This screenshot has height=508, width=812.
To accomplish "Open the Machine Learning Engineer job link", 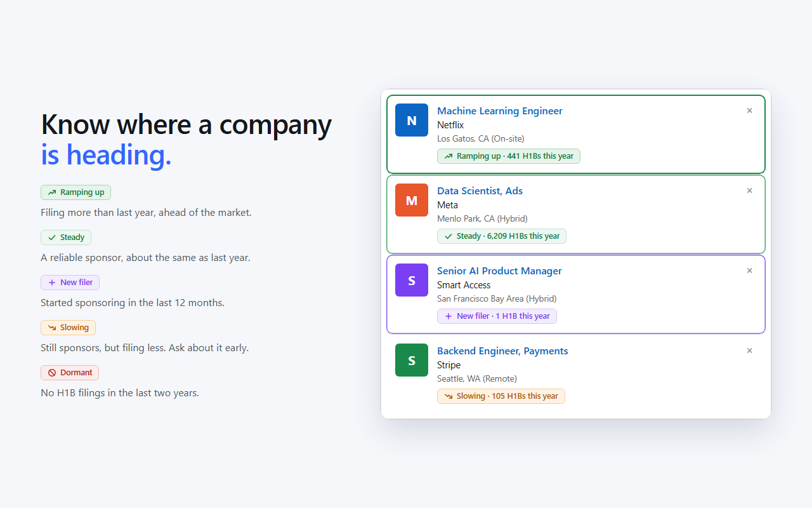I will [x=500, y=110].
